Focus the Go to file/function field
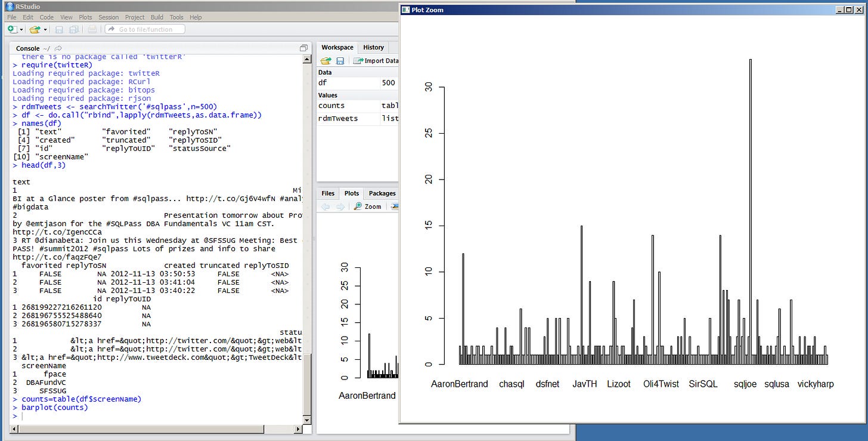Image resolution: width=868 pixels, height=441 pixels. click(145, 29)
